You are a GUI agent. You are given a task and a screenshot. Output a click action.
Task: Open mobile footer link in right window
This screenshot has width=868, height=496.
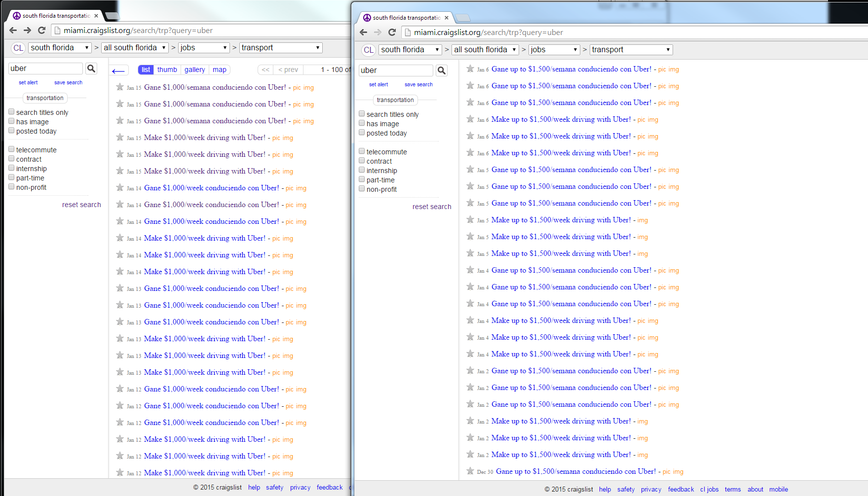(779, 489)
